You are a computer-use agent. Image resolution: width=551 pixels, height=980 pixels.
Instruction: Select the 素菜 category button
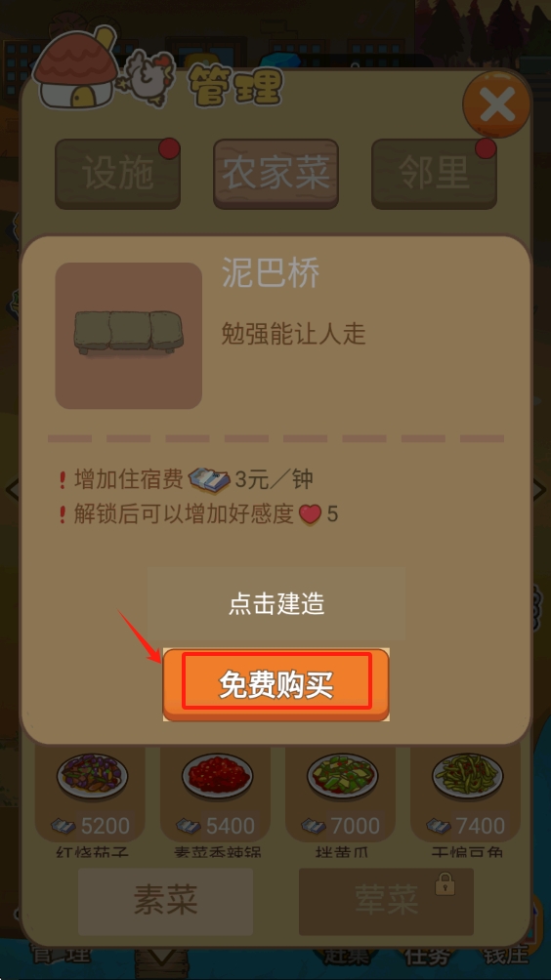(x=165, y=901)
